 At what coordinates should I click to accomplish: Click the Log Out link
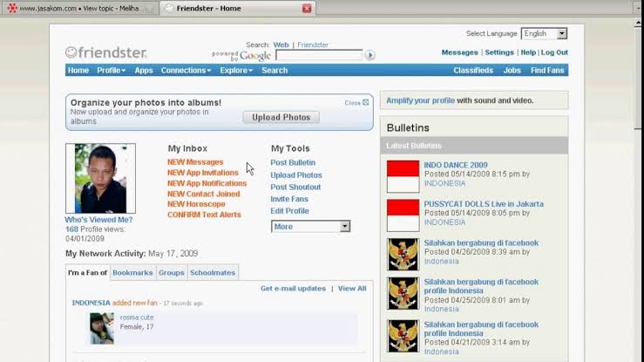point(554,52)
